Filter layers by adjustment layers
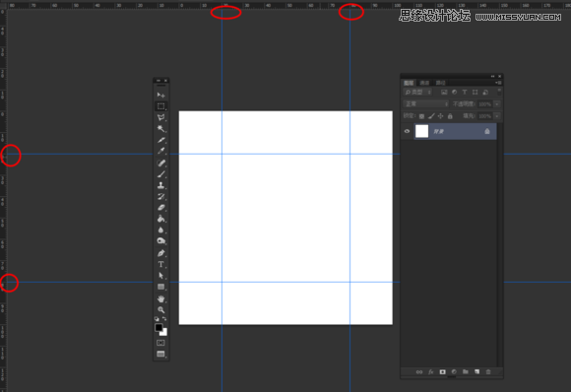This screenshot has width=571, height=392. [x=454, y=93]
